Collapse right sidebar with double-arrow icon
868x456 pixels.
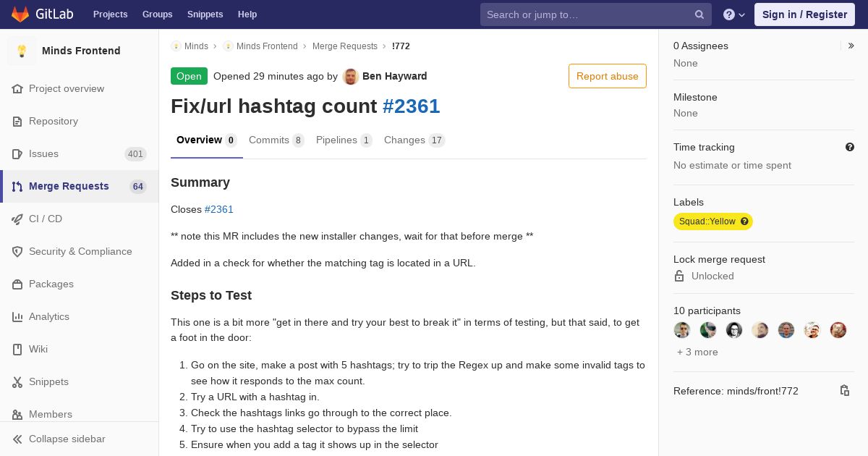(x=851, y=46)
